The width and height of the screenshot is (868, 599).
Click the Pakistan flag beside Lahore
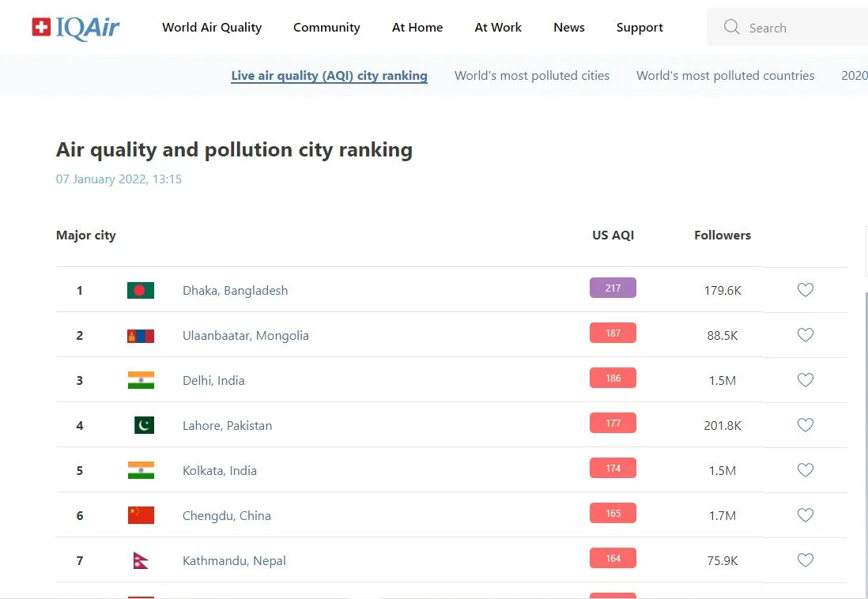pyautogui.click(x=144, y=425)
